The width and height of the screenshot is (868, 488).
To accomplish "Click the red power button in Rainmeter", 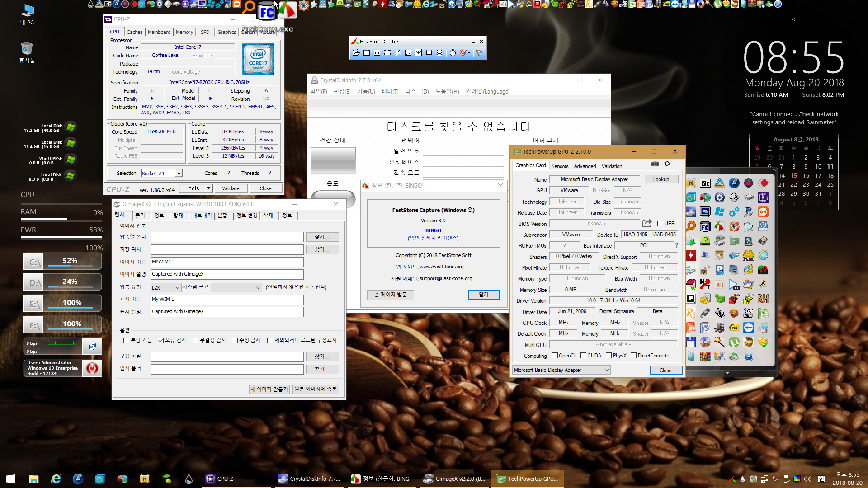I will pos(92,368).
